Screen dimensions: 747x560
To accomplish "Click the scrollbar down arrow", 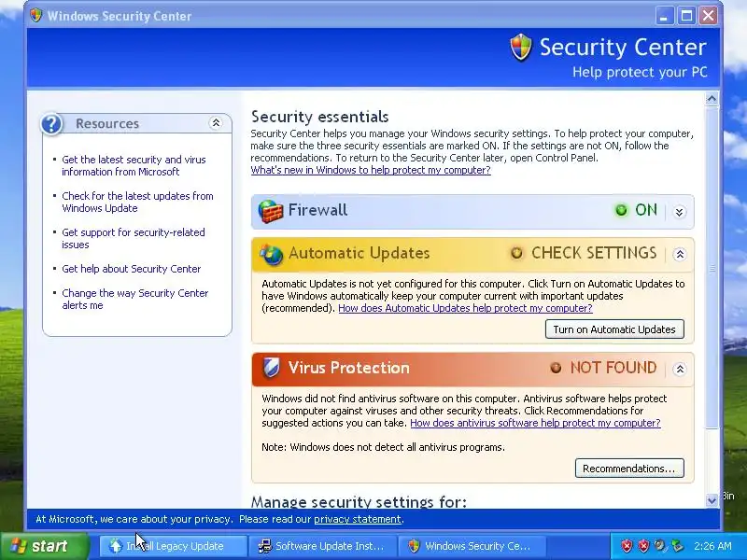I will tap(712, 500).
